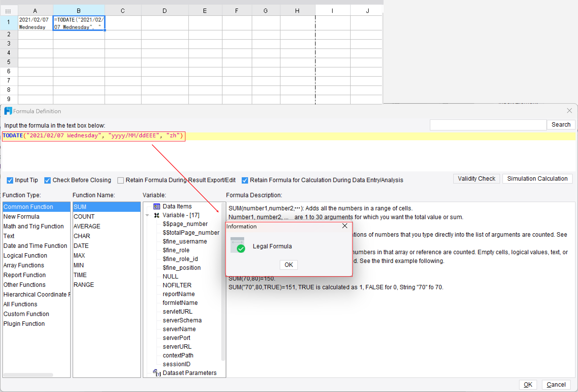
Task: Select the serverURL variable
Action: pyautogui.click(x=177, y=346)
